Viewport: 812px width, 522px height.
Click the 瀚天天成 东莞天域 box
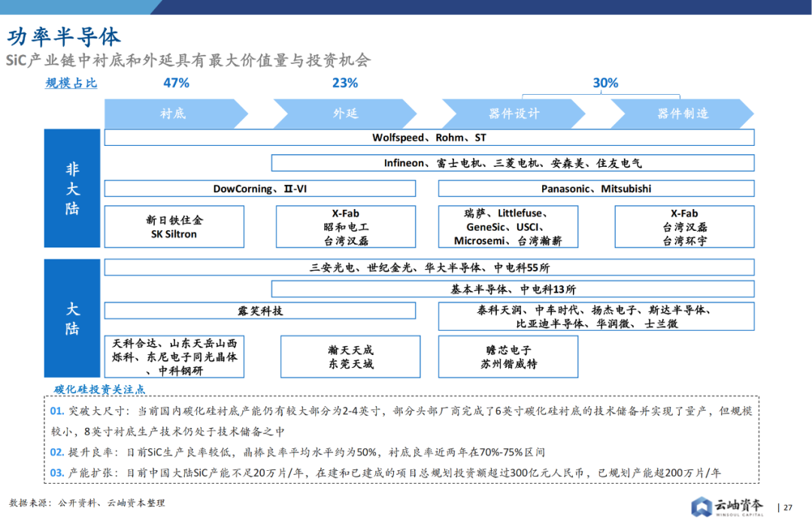tap(350, 357)
